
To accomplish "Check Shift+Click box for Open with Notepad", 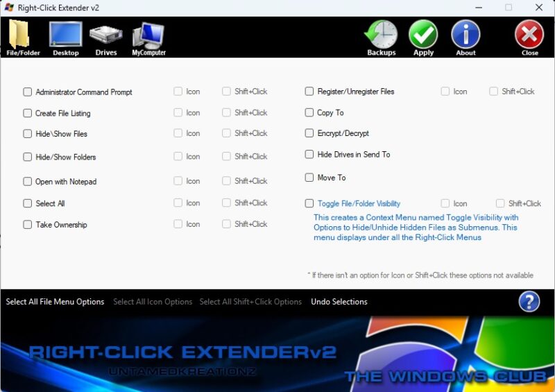I will [226, 180].
